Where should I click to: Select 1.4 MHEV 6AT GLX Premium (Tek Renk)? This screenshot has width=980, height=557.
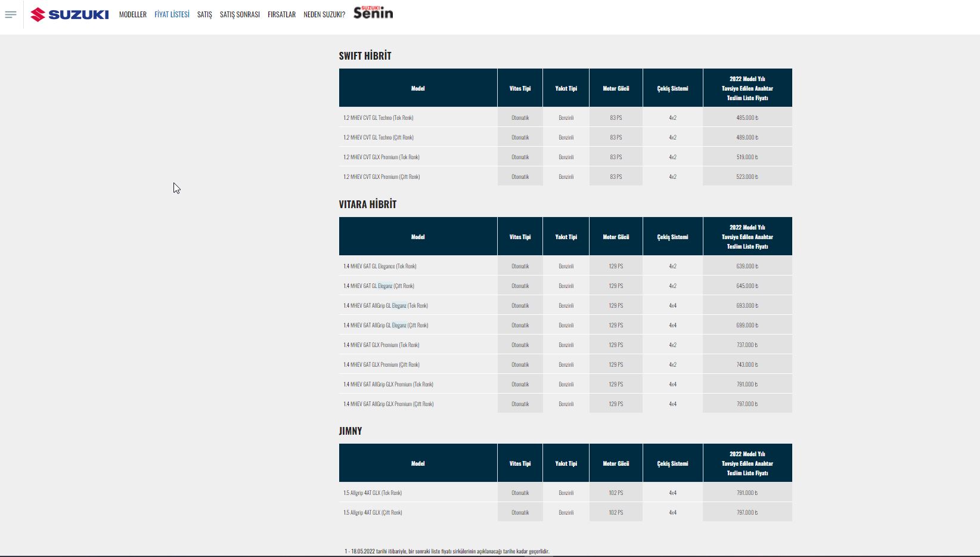(566, 345)
